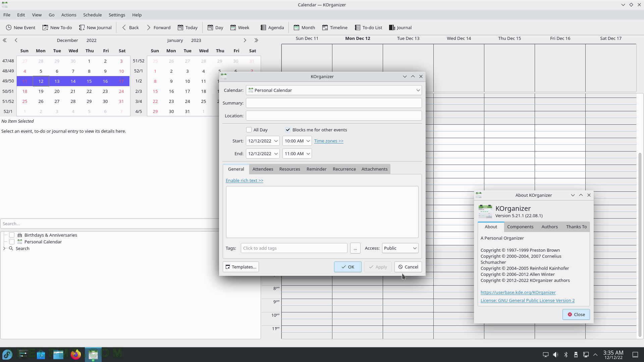Viewport: 644px width, 362px height.
Task: Show hidden system tray icons
Action: [595, 355]
